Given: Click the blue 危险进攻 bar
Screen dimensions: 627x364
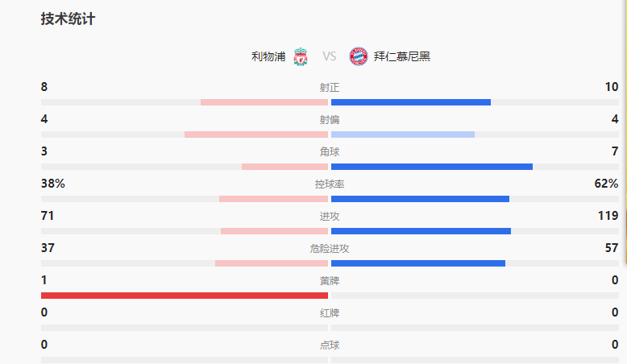Looking at the screenshot, I should 417,263.
